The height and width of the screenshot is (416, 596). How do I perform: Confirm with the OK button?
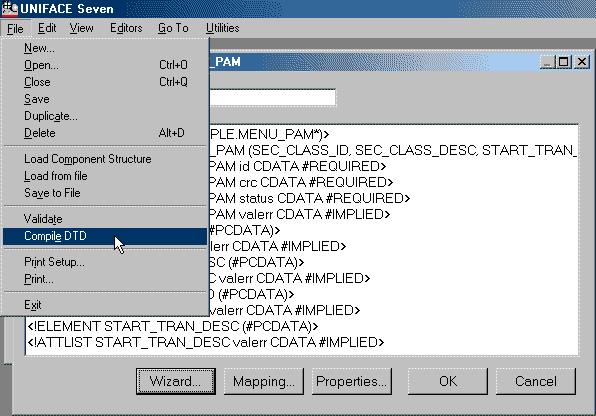448,381
